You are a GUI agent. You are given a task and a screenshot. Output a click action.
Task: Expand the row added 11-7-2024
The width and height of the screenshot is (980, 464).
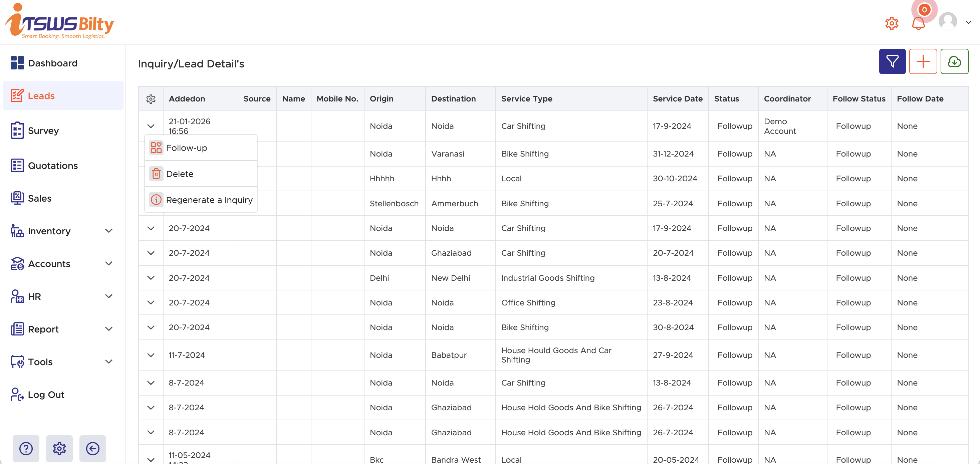(151, 355)
